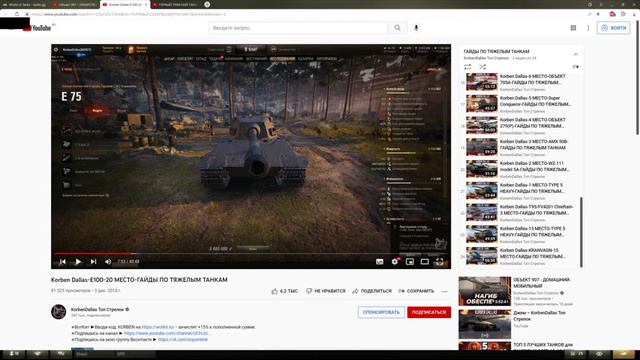Open the ТОП 5 ЛУЧШИХ ТАНКОВ recommendation
This screenshot has width=640, height=360.
(516, 346)
